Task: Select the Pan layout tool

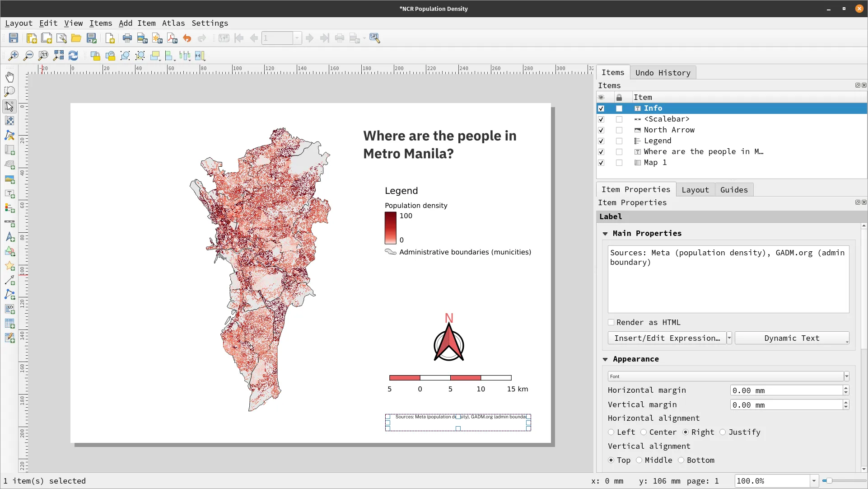Action: 9,77
